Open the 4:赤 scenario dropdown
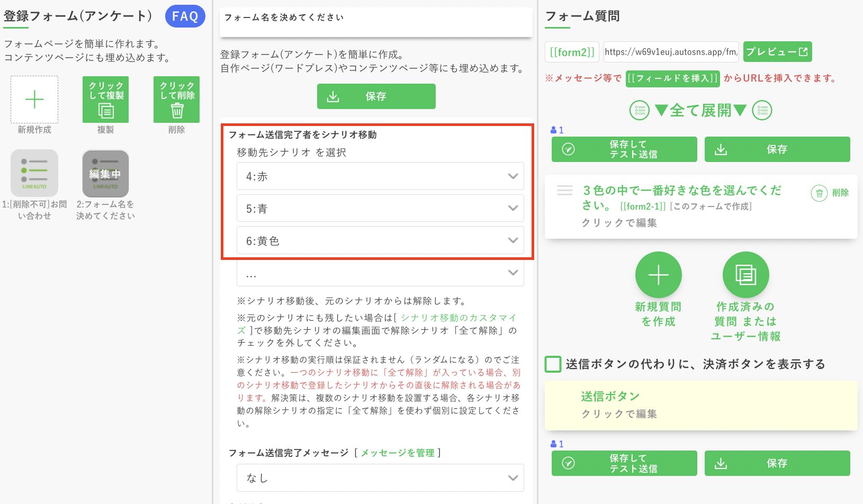The height and width of the screenshot is (504, 863). (380, 176)
